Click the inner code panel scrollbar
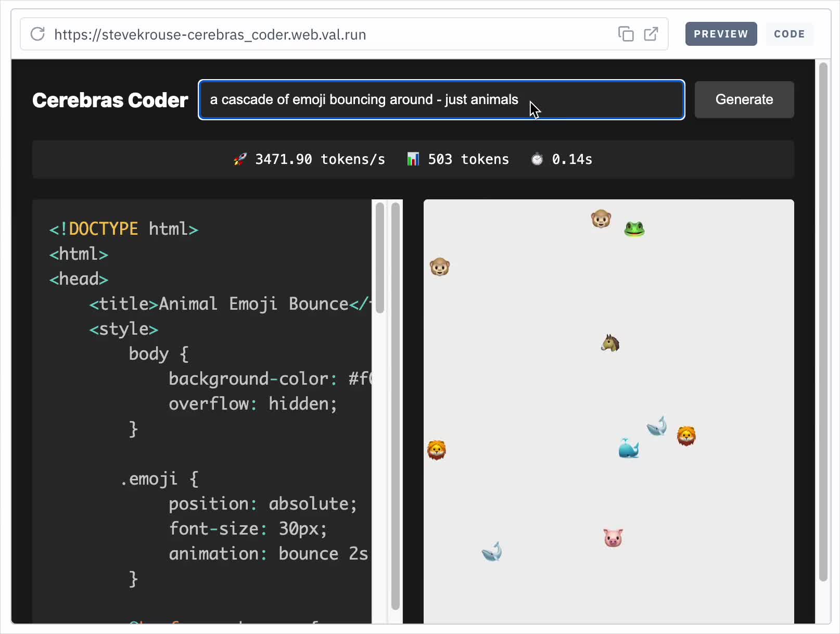This screenshot has height=634, width=840. [x=380, y=258]
